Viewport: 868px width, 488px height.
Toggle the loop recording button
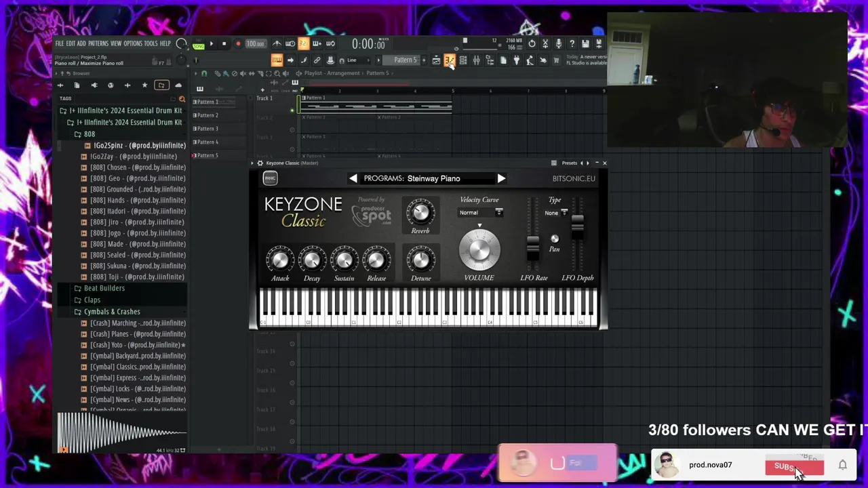point(330,44)
